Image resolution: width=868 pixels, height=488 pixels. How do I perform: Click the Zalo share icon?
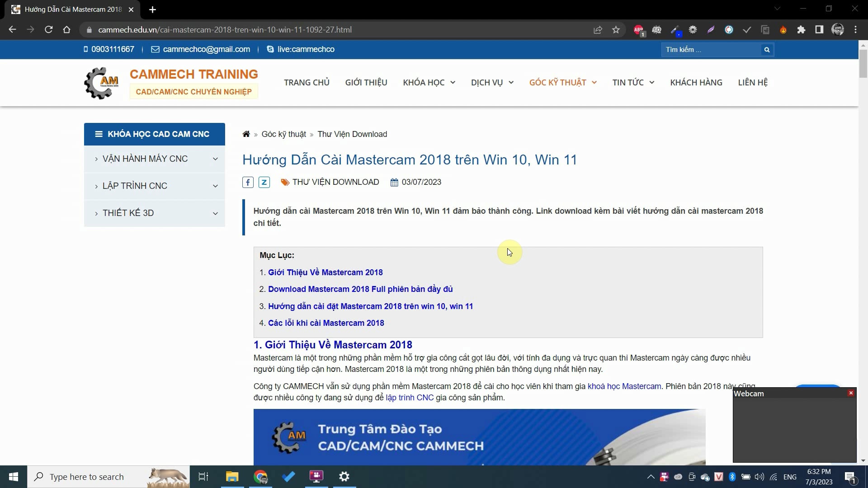point(264,182)
